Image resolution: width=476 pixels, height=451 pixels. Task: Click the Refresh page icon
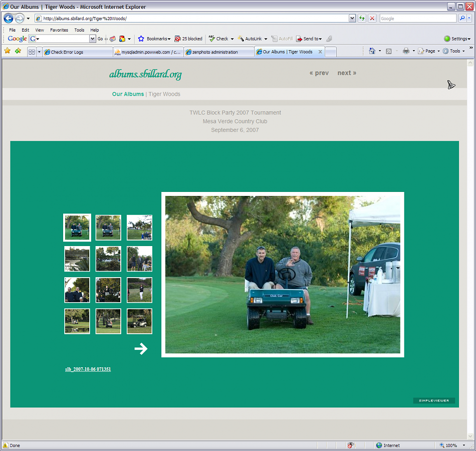362,19
